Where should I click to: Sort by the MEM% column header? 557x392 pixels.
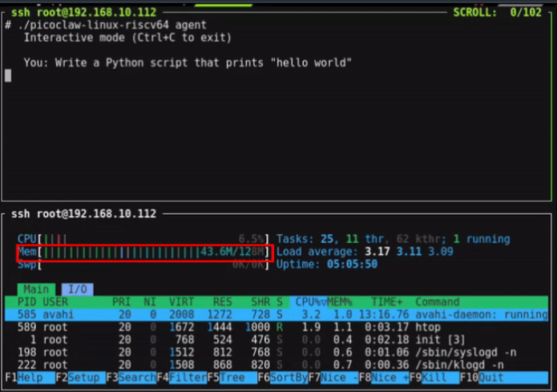[x=340, y=302]
